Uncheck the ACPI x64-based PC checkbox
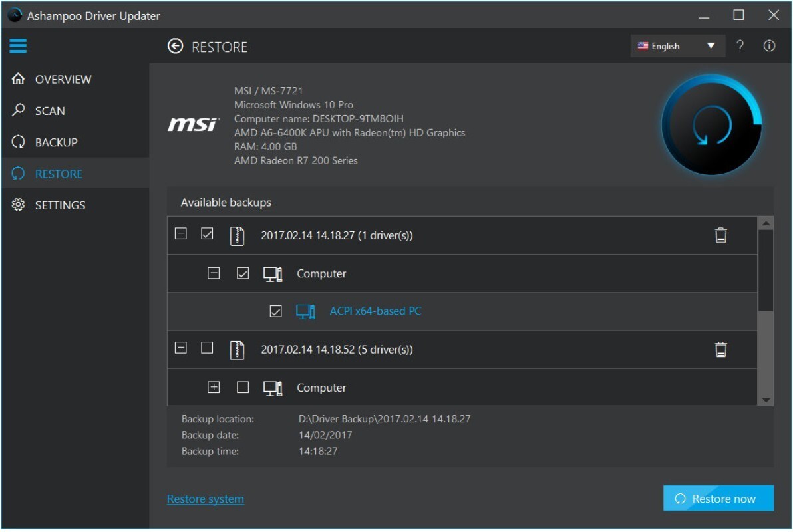The image size is (793, 532). click(275, 311)
